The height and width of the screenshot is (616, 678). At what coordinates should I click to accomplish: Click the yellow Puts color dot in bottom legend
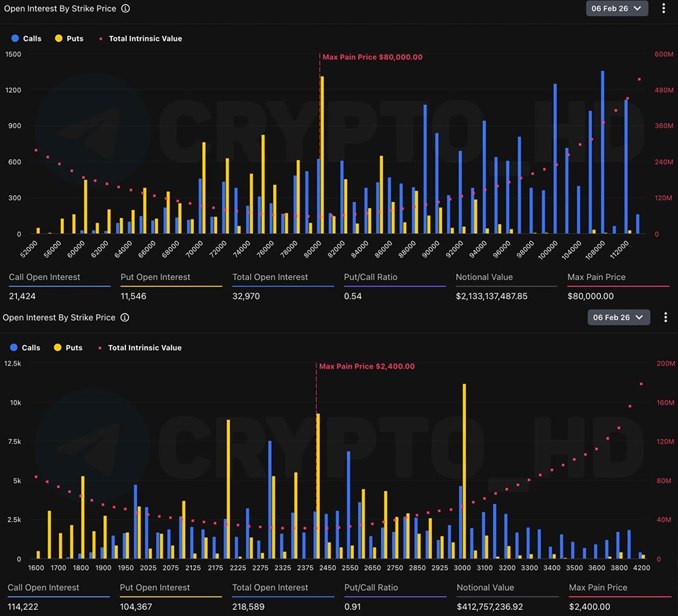click(57, 348)
